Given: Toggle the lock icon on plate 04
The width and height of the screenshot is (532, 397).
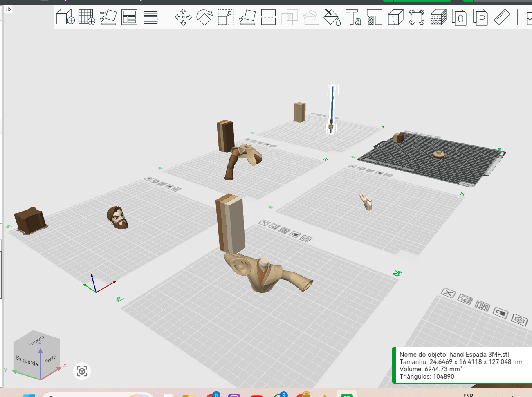Looking at the screenshot, I should tap(294, 234).
